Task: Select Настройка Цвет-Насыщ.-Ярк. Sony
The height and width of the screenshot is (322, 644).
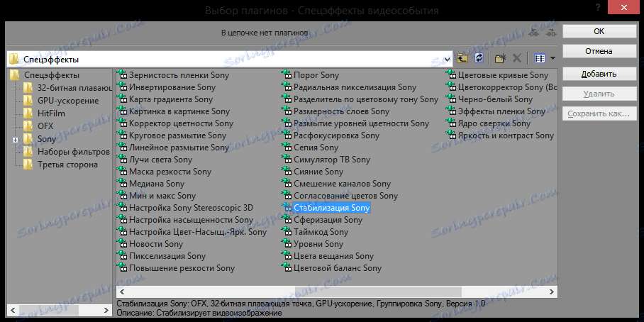Action: click(x=198, y=232)
